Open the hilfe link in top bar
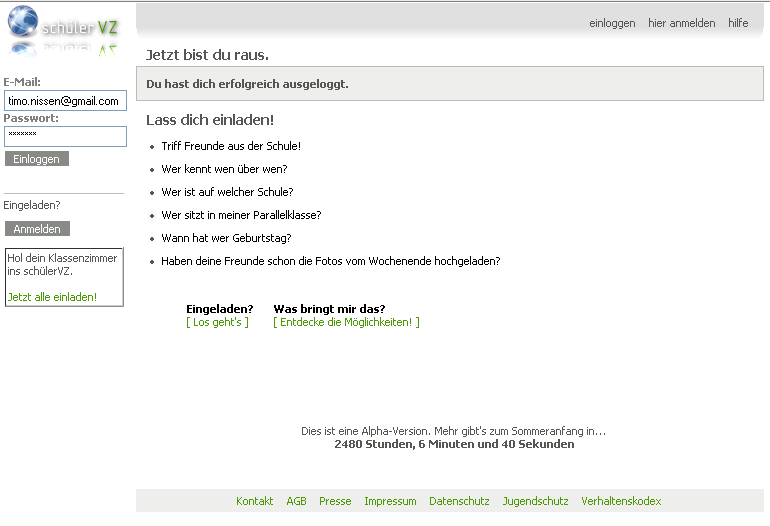 (x=738, y=23)
